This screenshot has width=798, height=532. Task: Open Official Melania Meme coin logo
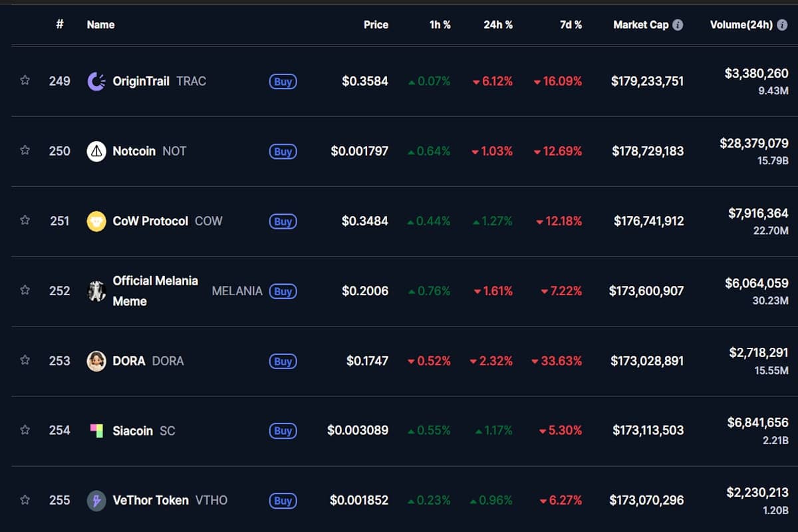(x=96, y=291)
